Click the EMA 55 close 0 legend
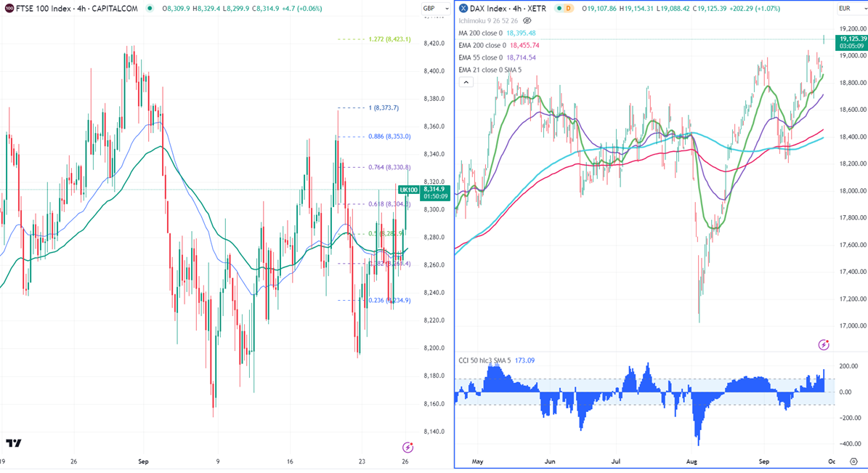 481,57
